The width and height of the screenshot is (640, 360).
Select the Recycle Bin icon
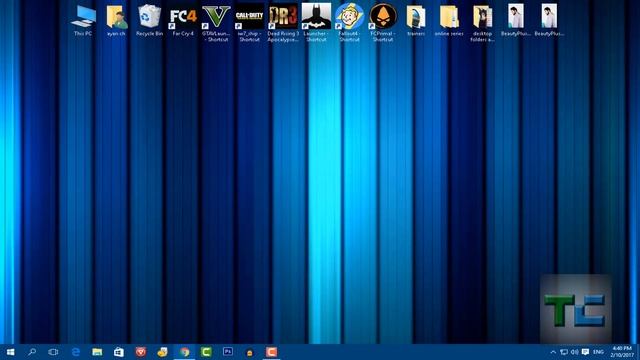(149, 20)
